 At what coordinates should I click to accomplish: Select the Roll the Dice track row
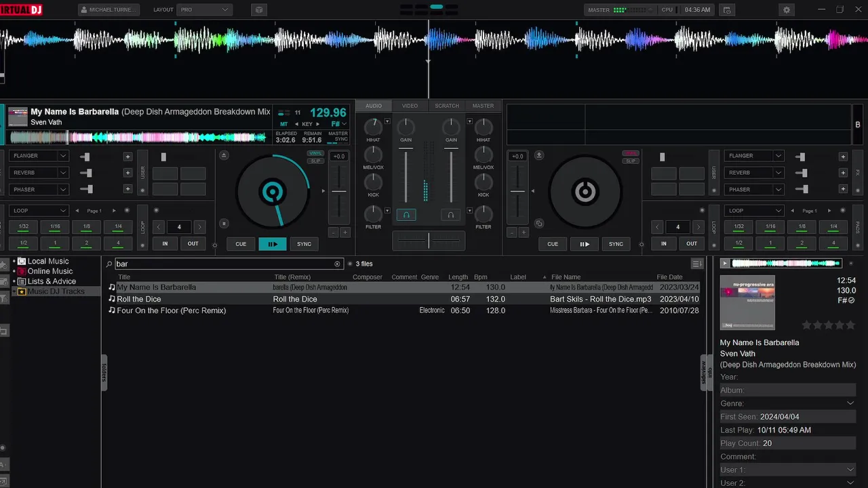[x=404, y=299]
